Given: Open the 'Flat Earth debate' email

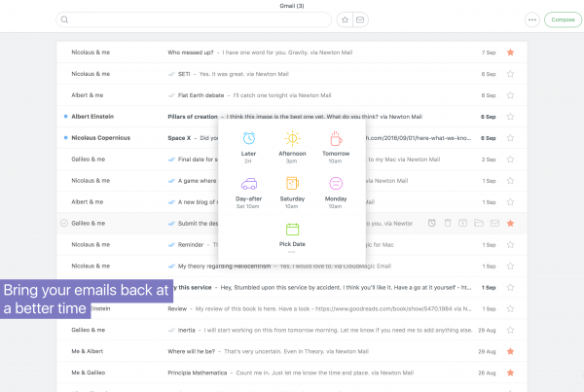Looking at the screenshot, I should point(292,95).
